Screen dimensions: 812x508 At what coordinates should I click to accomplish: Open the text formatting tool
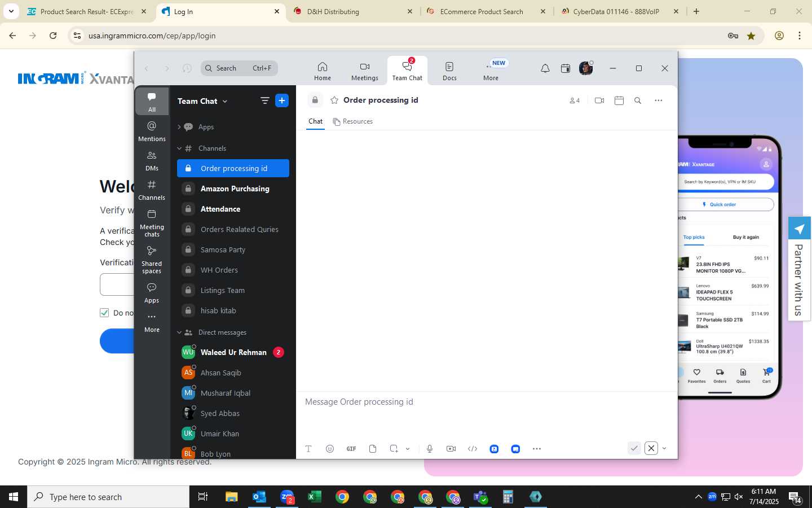pyautogui.click(x=308, y=449)
